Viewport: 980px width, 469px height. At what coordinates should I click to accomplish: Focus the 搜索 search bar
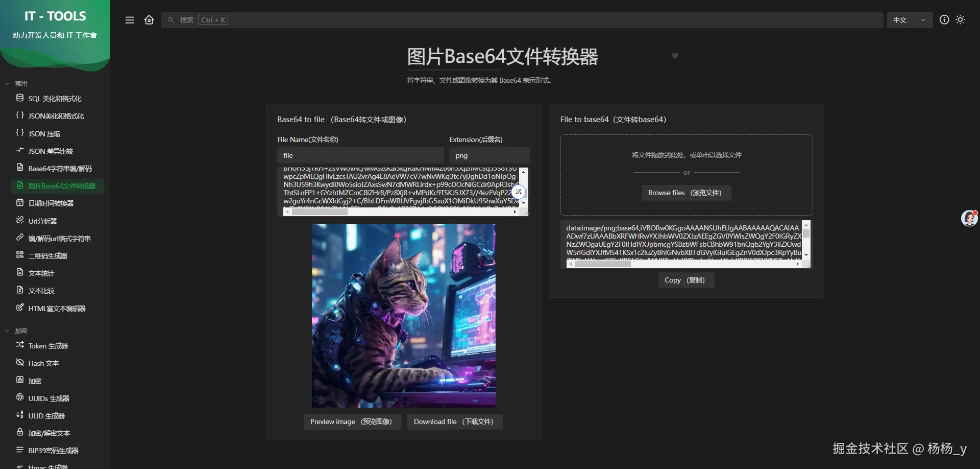point(522,20)
